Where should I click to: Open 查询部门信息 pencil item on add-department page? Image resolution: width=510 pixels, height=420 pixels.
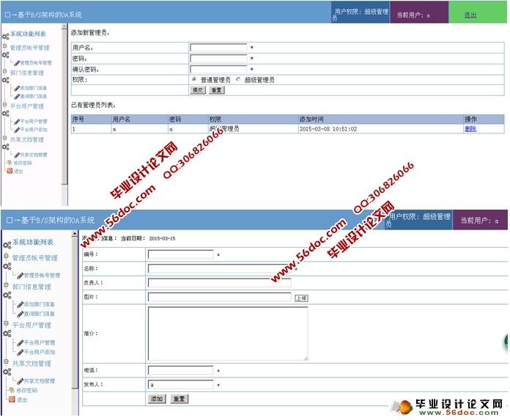(36, 314)
